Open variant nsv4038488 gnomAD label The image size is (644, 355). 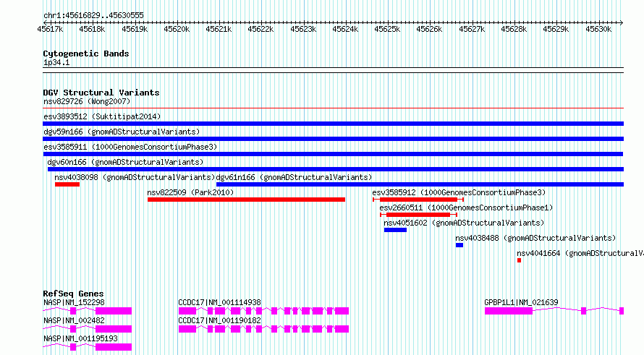point(535,238)
